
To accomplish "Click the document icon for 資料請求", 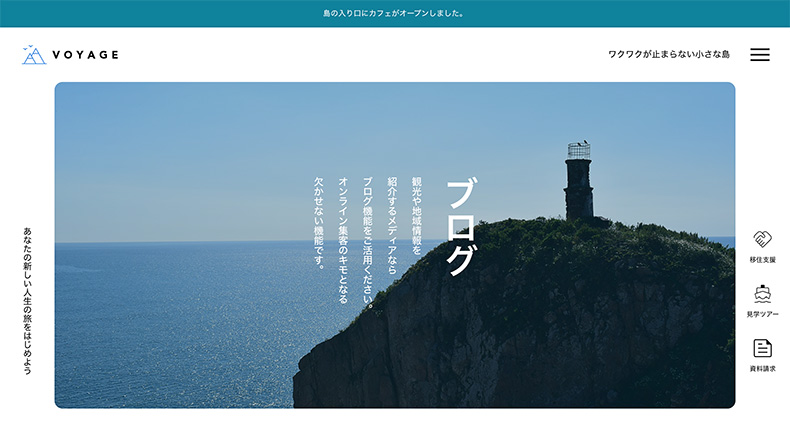I will (x=762, y=348).
